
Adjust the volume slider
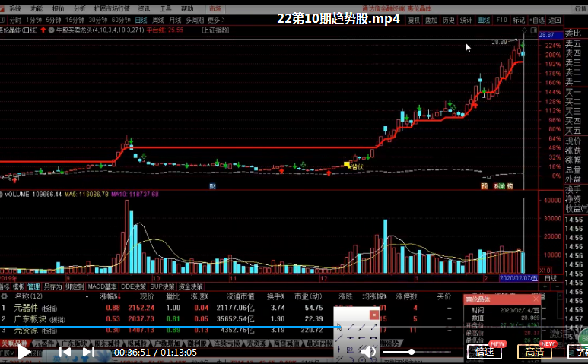[x=412, y=352]
